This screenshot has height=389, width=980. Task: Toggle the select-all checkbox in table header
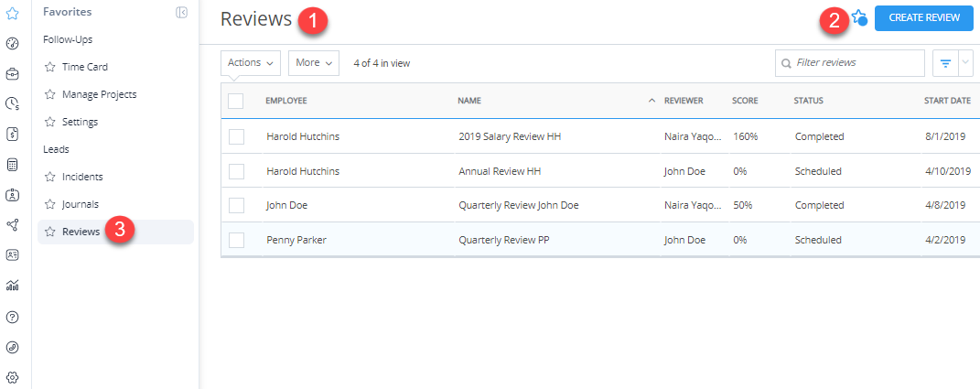point(236,101)
